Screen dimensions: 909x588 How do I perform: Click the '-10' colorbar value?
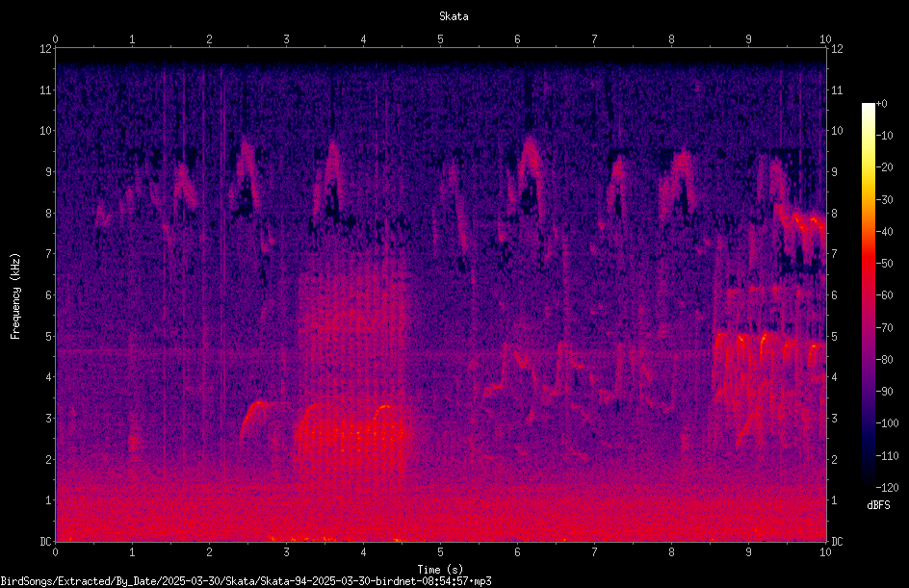pyautogui.click(x=884, y=136)
